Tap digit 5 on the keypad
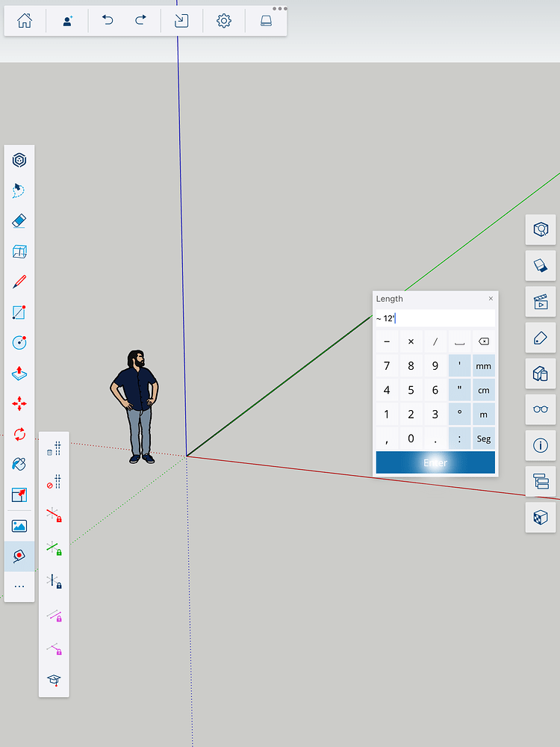 411,390
